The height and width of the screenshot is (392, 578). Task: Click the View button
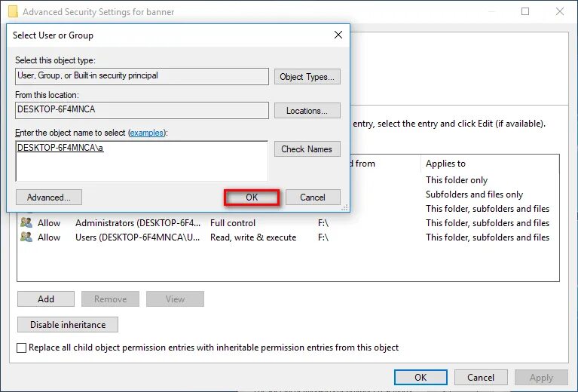click(x=175, y=299)
